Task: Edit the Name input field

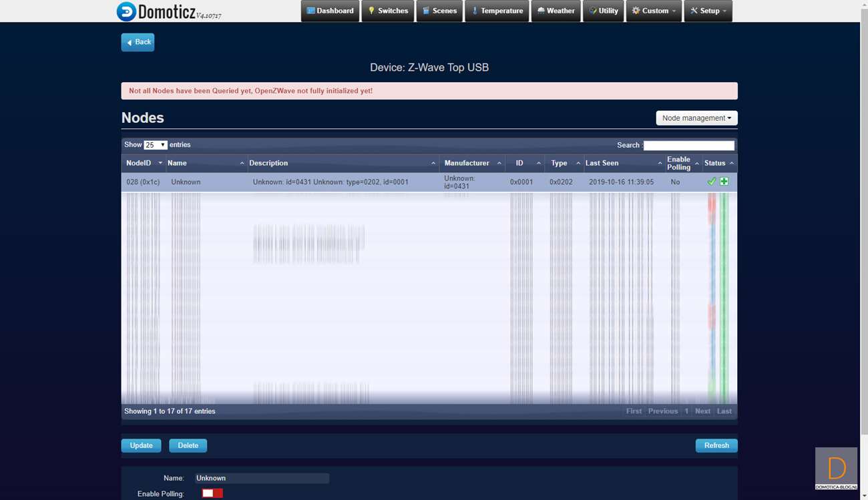Action: [x=262, y=478]
